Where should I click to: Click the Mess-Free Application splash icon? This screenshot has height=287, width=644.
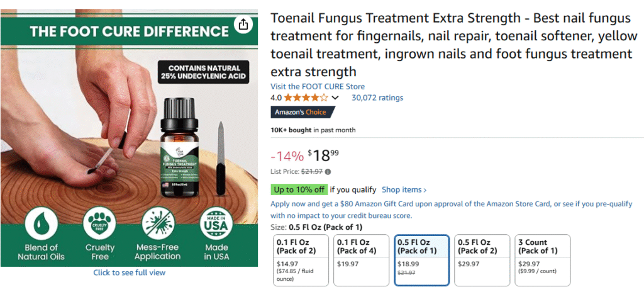point(158,223)
